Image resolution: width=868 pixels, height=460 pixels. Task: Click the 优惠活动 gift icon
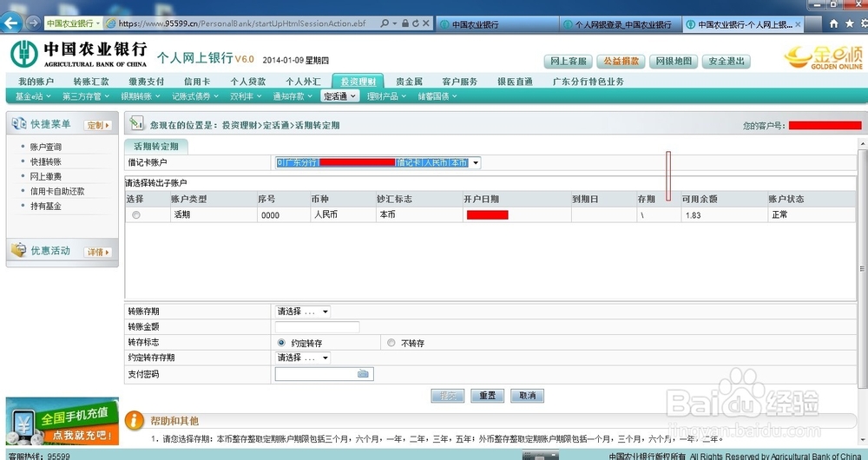pos(19,250)
